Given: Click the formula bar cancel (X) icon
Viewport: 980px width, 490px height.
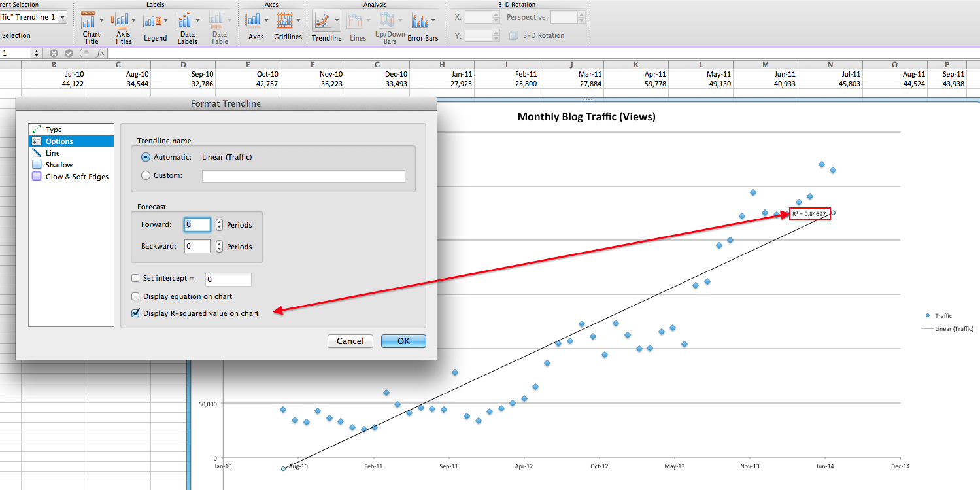Looking at the screenshot, I should coord(54,53).
